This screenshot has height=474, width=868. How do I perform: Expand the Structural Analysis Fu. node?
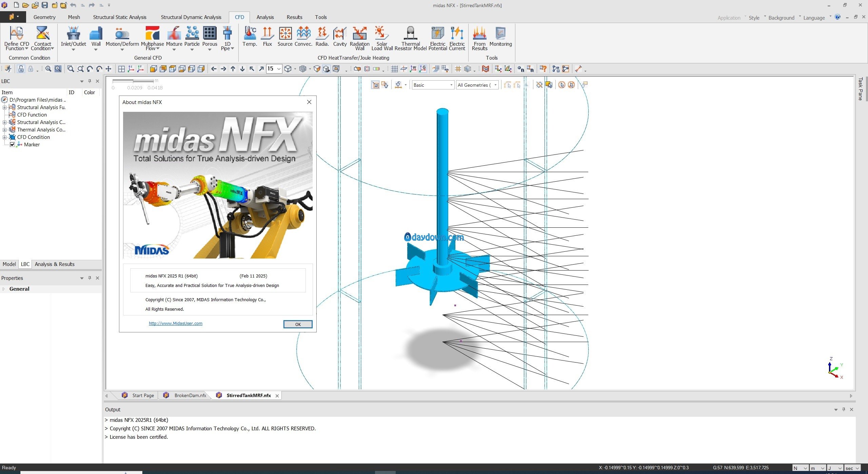point(5,107)
